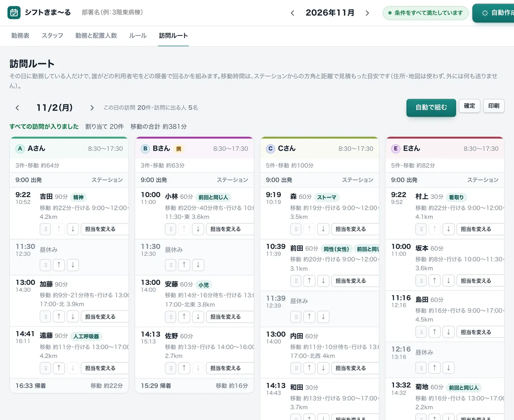Click the 条件をすべて満たしています status badge
Image resolution: width=514 pixels, height=420 pixels.
click(426, 13)
